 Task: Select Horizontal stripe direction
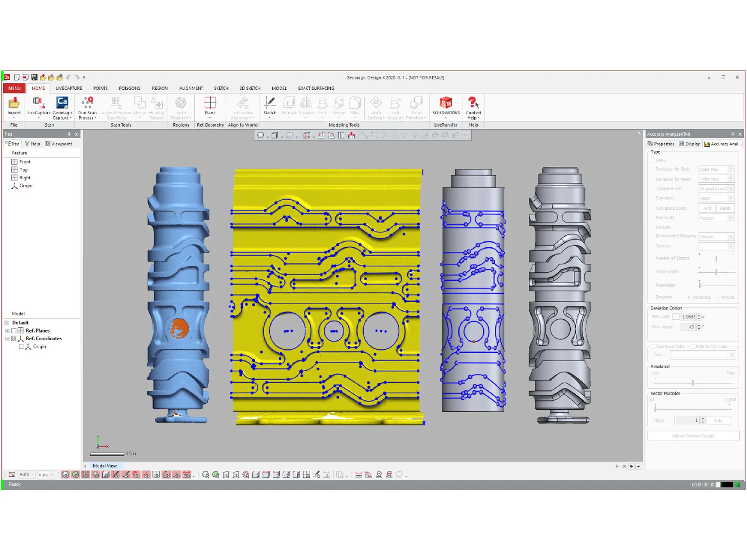[688, 297]
